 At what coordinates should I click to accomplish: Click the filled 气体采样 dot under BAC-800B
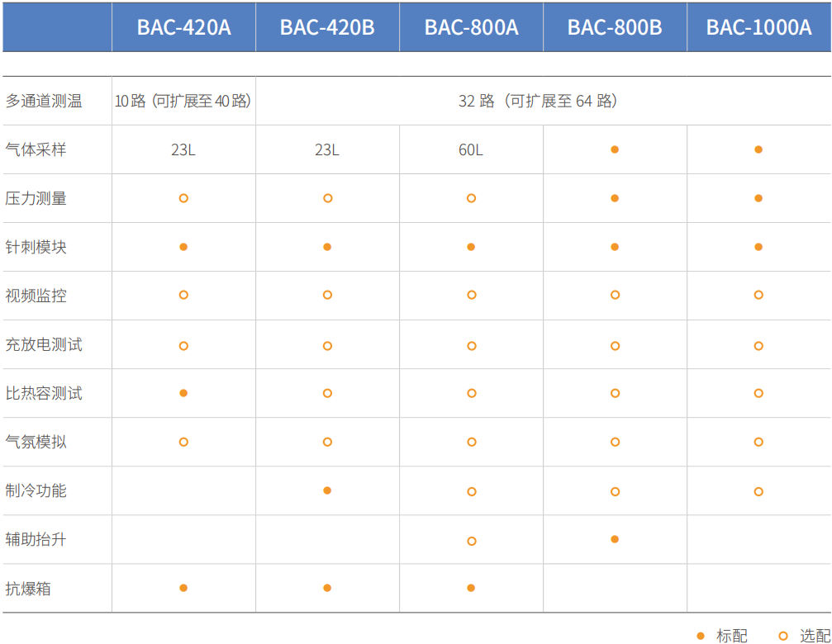[x=615, y=149]
